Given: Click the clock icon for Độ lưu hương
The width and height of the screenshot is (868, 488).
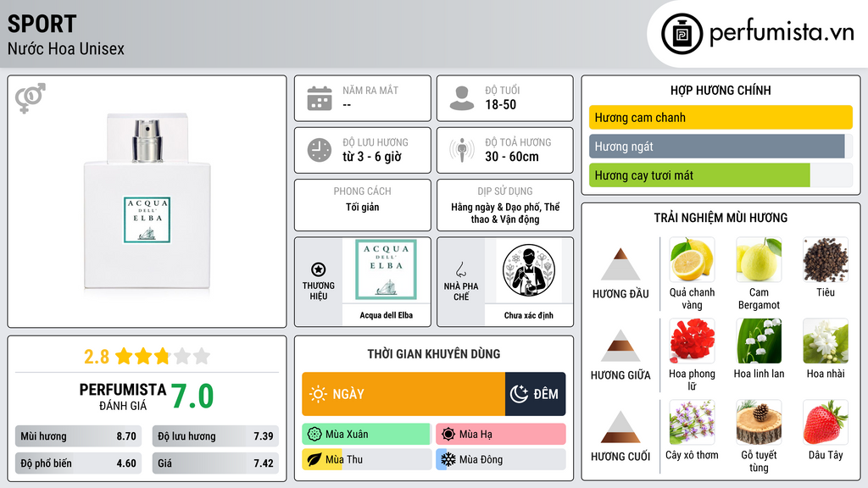Looking at the screenshot, I should coord(320,151).
